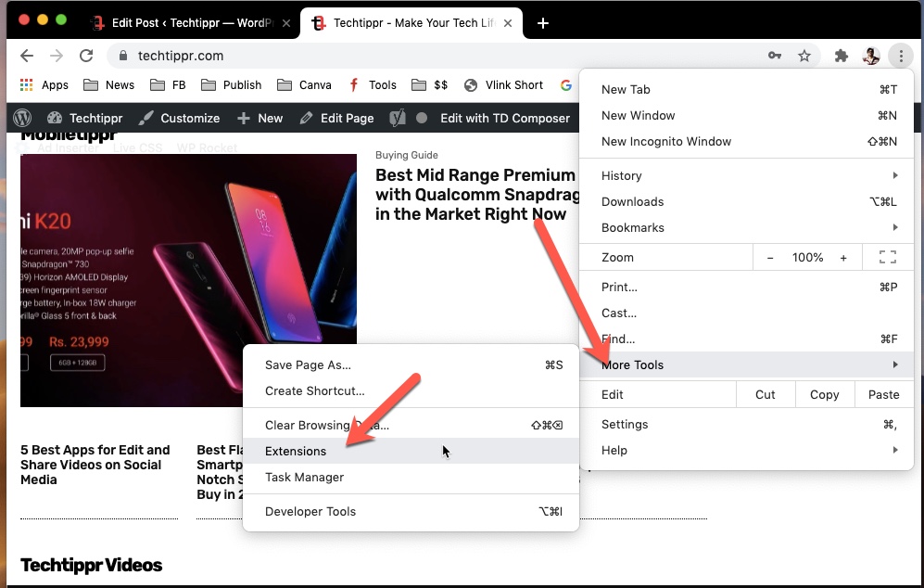Open the $$ bookmarks folder
The image size is (924, 588).
(x=430, y=85)
